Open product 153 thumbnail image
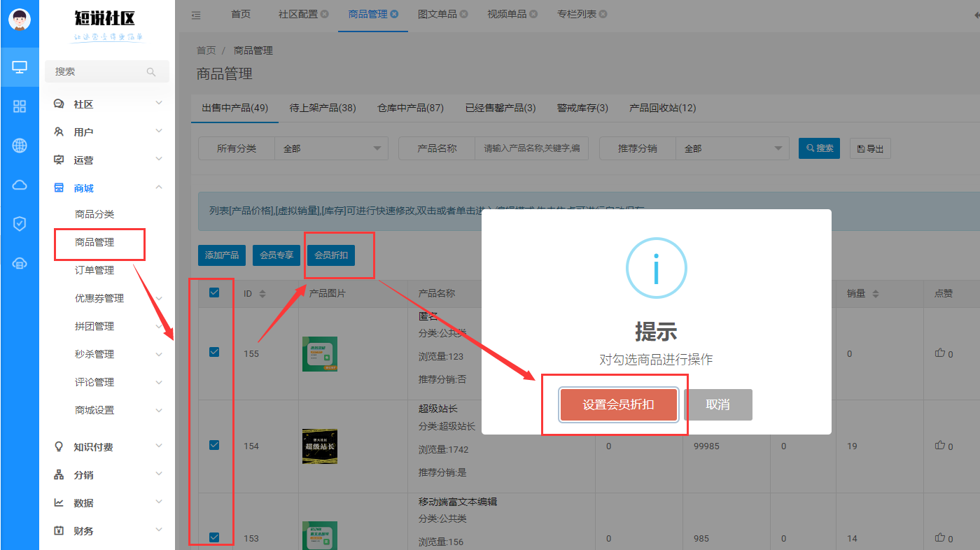Image resolution: width=980 pixels, height=550 pixels. coord(320,535)
